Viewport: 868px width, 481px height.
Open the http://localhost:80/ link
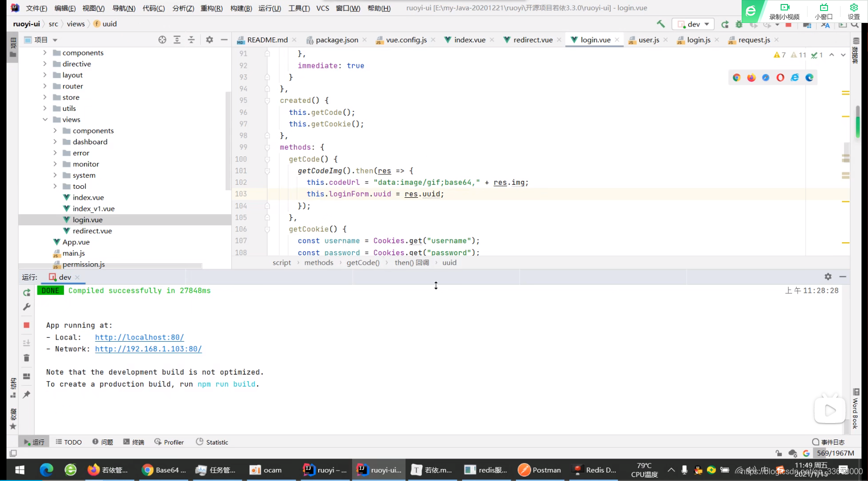click(139, 337)
